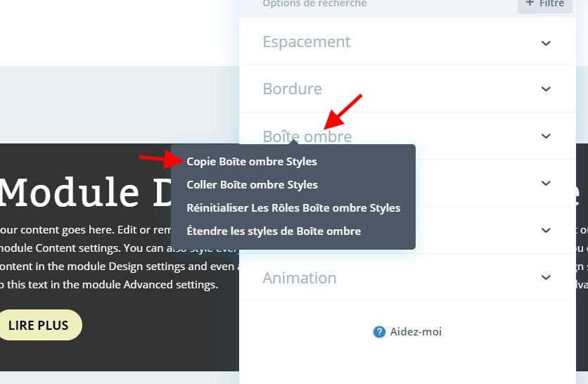The image size is (588, 384).
Task: Open the Bordure settings title
Action: point(293,89)
